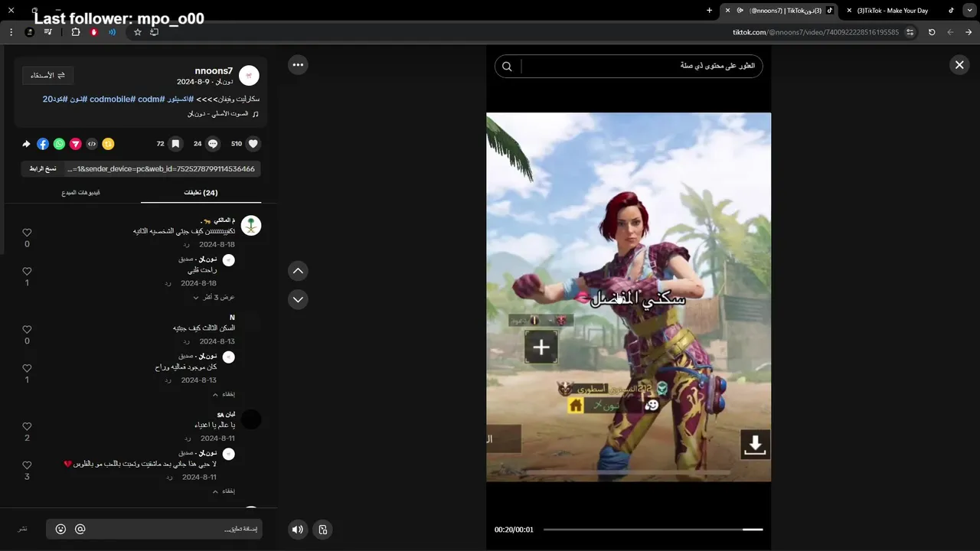Go to previous video with up arrow
This screenshot has height=551, width=980.
pos(298,270)
